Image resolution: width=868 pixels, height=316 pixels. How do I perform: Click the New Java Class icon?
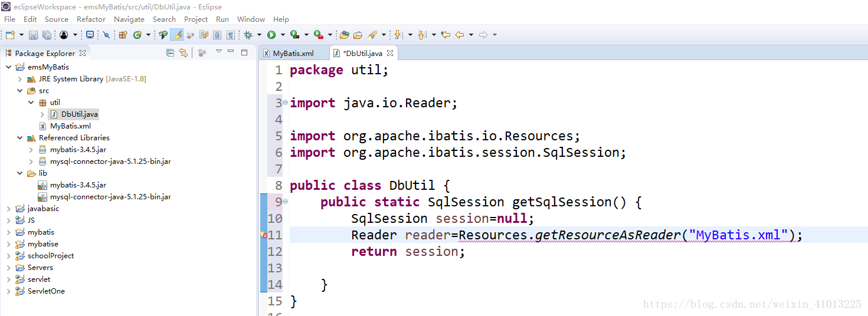137,35
